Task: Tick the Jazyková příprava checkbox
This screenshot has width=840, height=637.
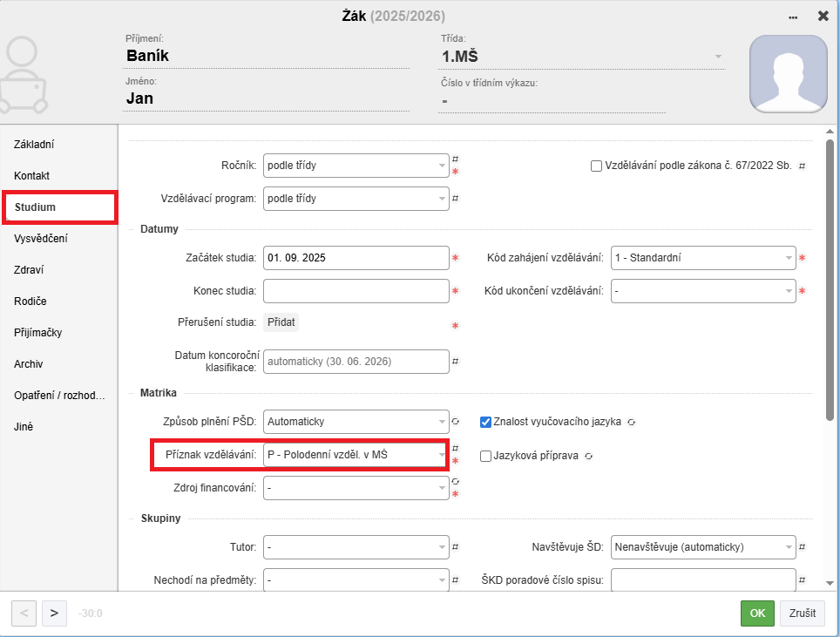Action: 486,456
